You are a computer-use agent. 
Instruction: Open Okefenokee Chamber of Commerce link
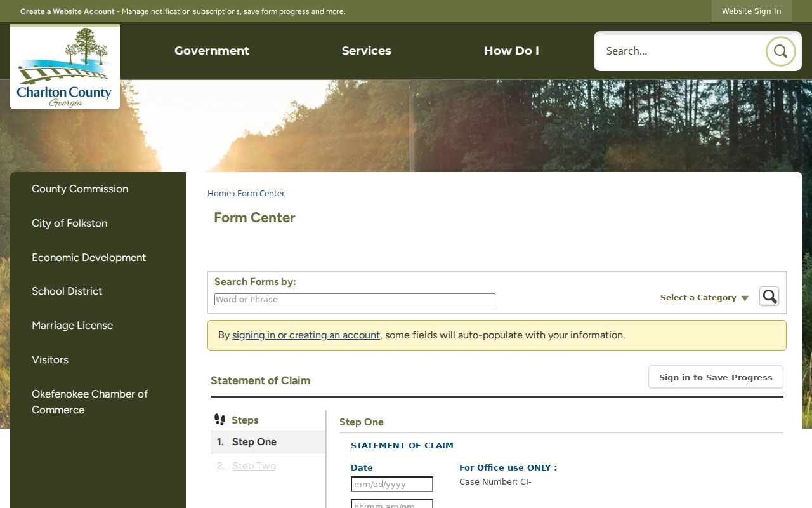pos(89,402)
